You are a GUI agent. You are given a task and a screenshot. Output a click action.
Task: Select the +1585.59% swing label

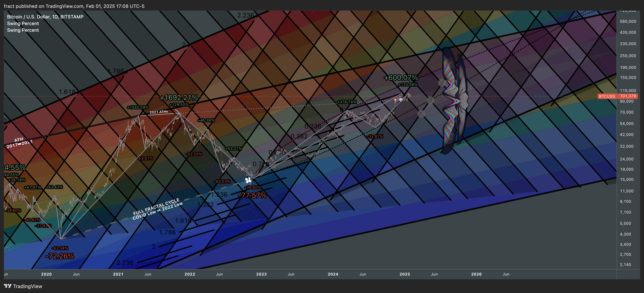pyautogui.click(x=138, y=107)
